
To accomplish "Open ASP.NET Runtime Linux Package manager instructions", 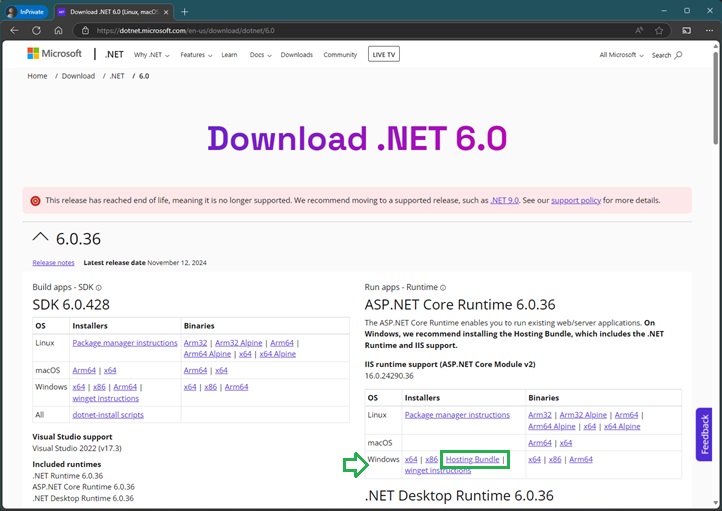I will 457,415.
